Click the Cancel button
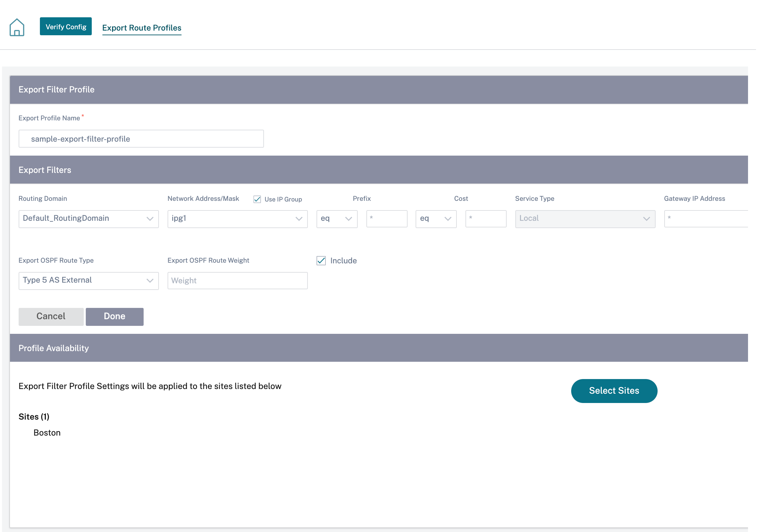 [51, 317]
